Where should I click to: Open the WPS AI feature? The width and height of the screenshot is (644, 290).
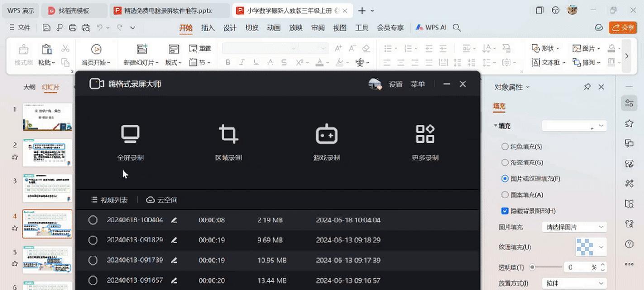point(431,28)
